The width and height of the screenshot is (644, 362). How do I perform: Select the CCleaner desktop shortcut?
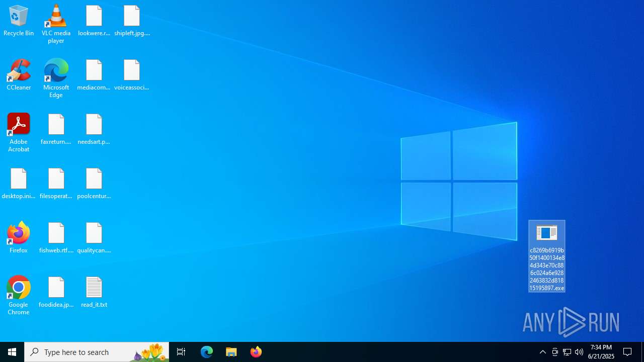pos(19,75)
